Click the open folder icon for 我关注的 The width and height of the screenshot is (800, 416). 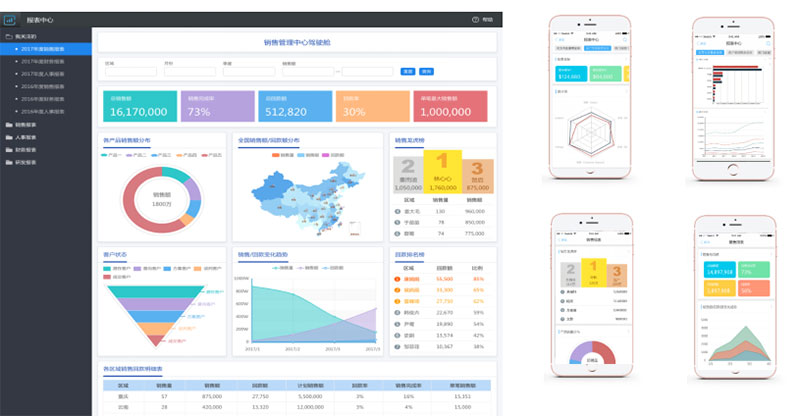[9, 37]
